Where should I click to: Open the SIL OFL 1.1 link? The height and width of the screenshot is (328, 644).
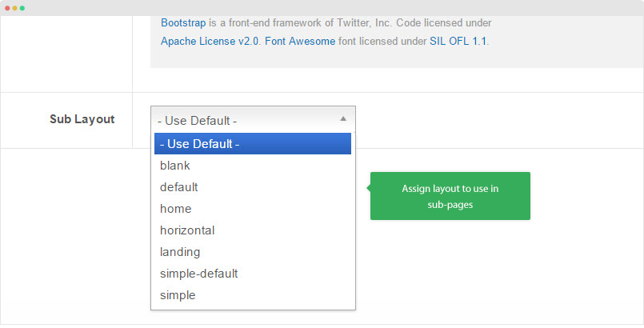(458, 41)
